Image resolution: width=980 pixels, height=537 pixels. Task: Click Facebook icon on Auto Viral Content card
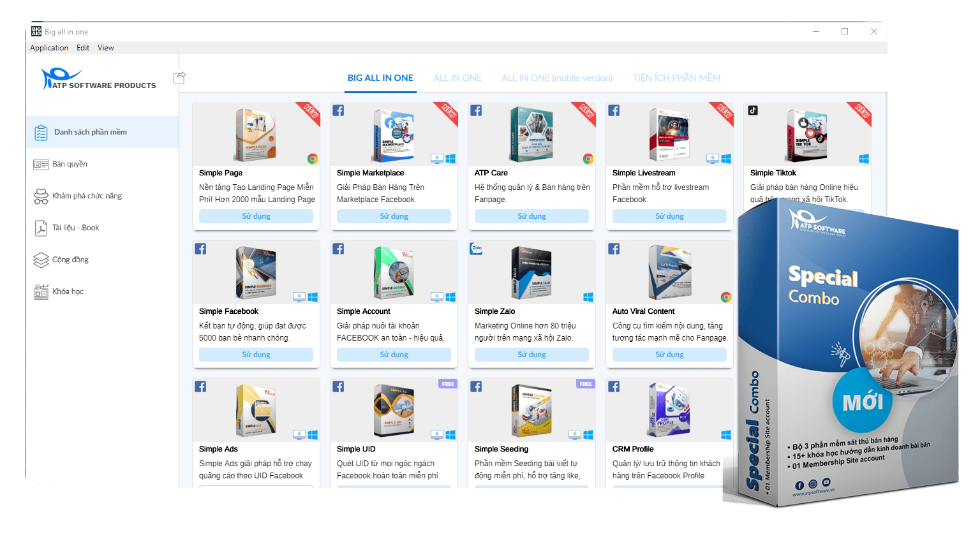tap(614, 249)
